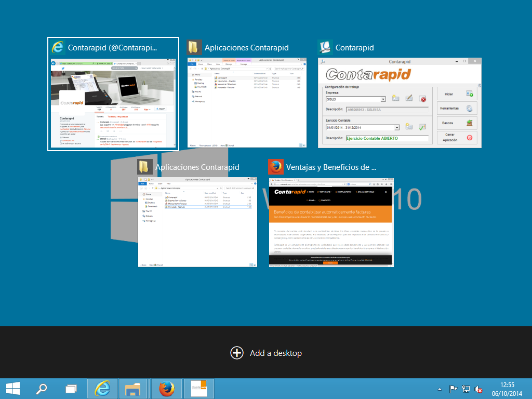Show hidden system tray icons
532x399 pixels.
click(440, 389)
